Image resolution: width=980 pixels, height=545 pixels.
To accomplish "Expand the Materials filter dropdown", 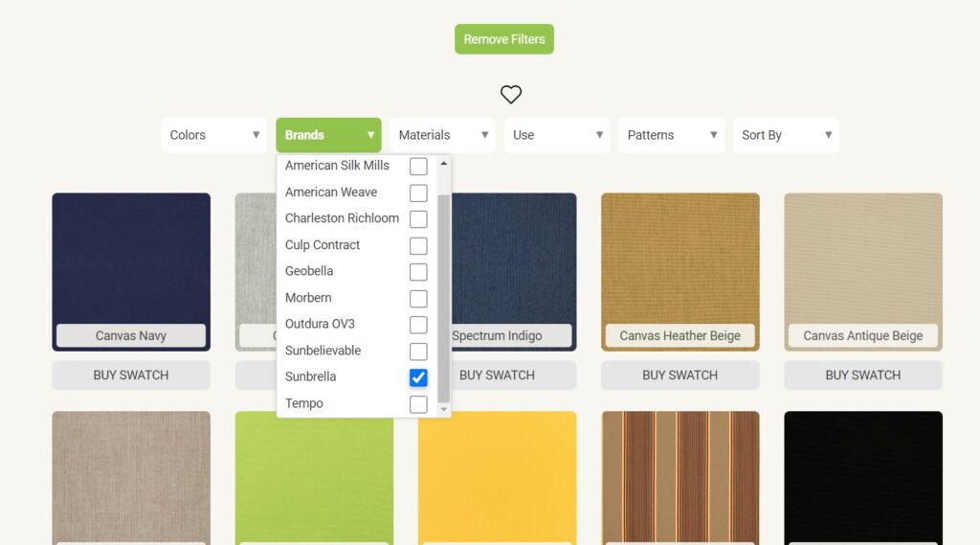I will tap(442, 135).
